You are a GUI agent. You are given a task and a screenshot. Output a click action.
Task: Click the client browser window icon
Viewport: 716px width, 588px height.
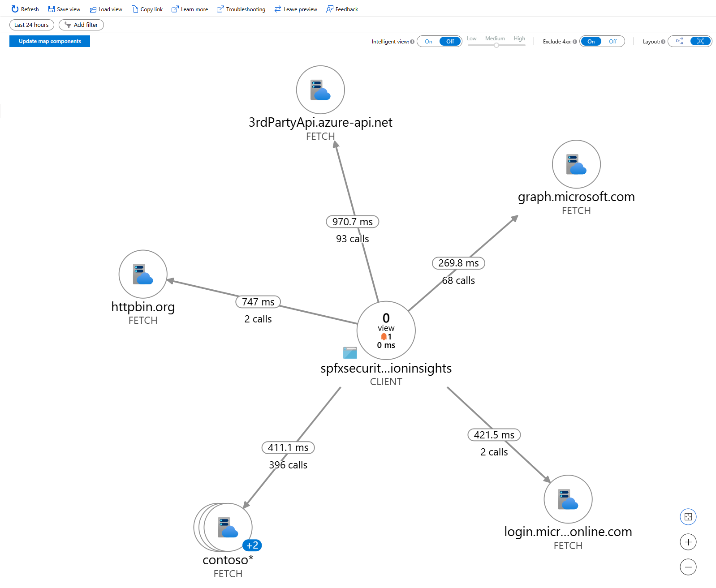tap(350, 353)
